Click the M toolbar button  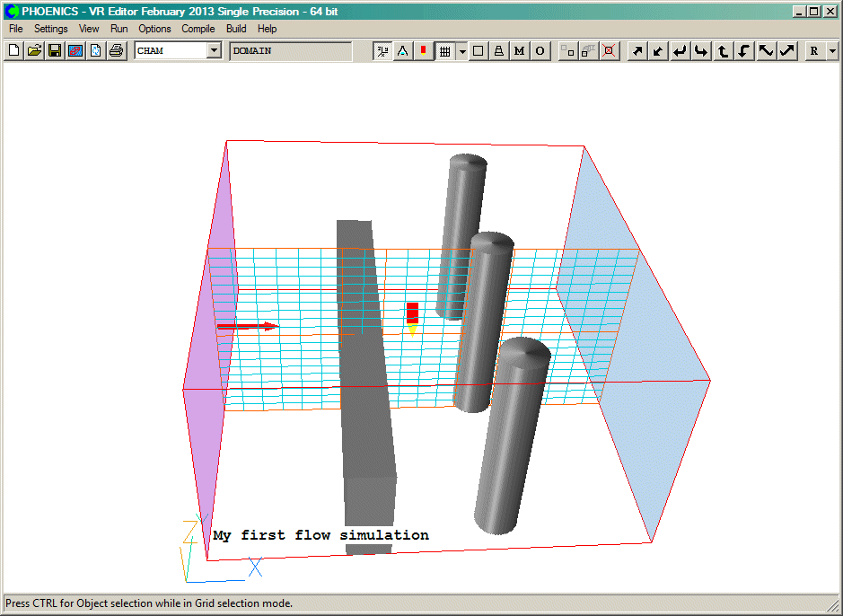pos(519,51)
